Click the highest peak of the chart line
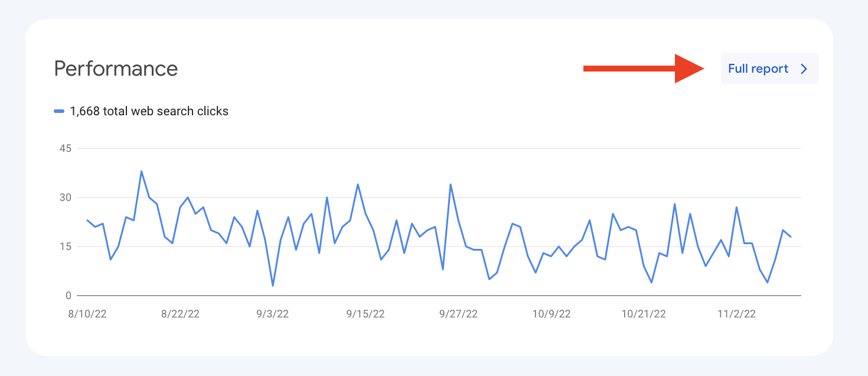The image size is (868, 376). pyautogui.click(x=142, y=171)
